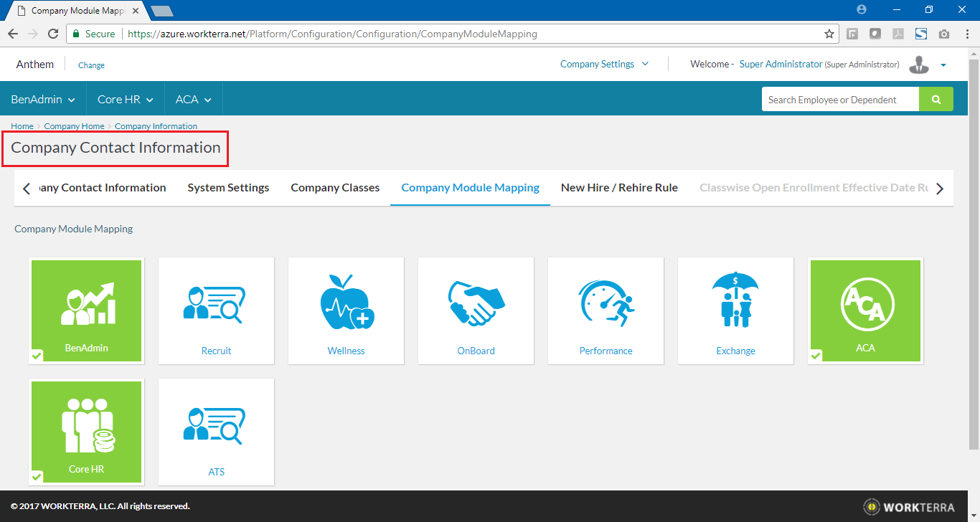Image resolution: width=980 pixels, height=522 pixels.
Task: Click the green search magnifier button
Action: pos(936,100)
